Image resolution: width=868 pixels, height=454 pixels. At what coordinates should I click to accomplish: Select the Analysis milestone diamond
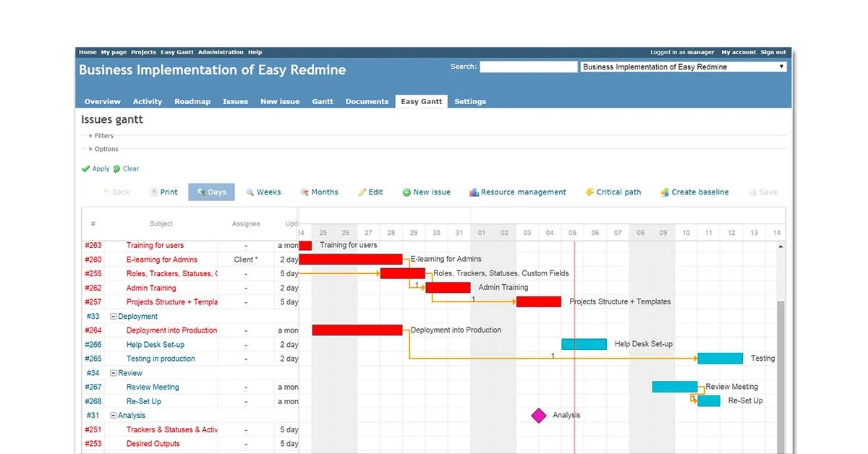(x=538, y=415)
